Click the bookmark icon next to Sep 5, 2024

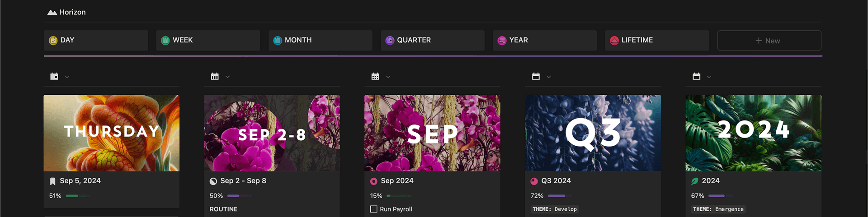tap(52, 181)
